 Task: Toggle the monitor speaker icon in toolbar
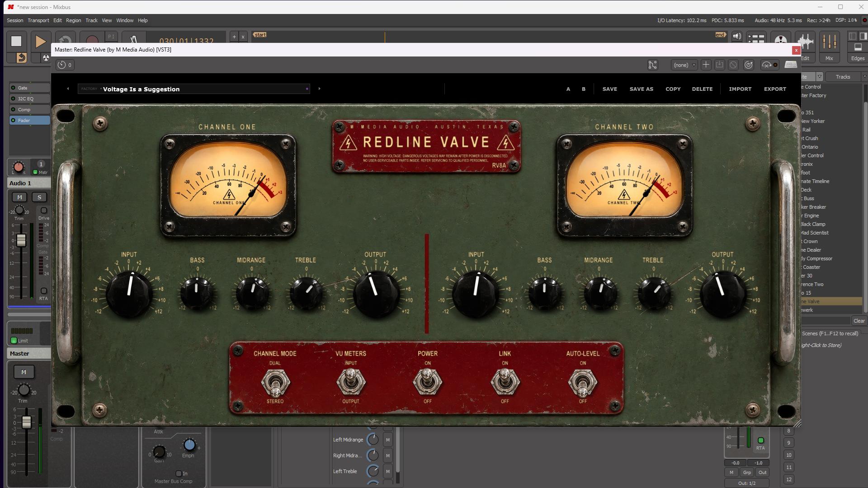tap(737, 37)
